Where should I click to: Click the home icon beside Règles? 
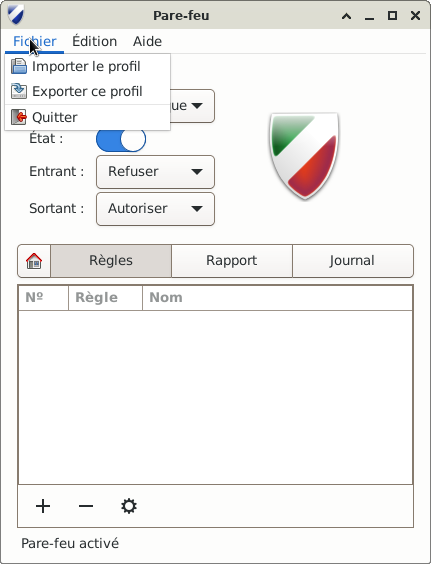tap(34, 261)
